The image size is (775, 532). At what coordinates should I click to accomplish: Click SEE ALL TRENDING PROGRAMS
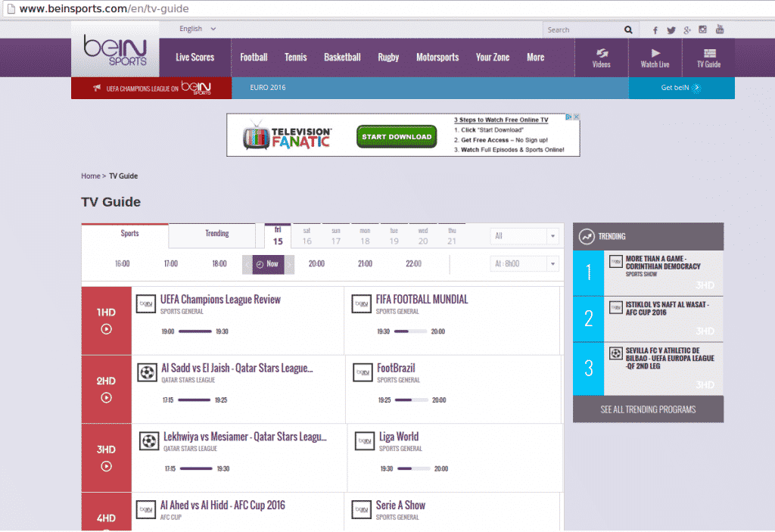coord(648,409)
